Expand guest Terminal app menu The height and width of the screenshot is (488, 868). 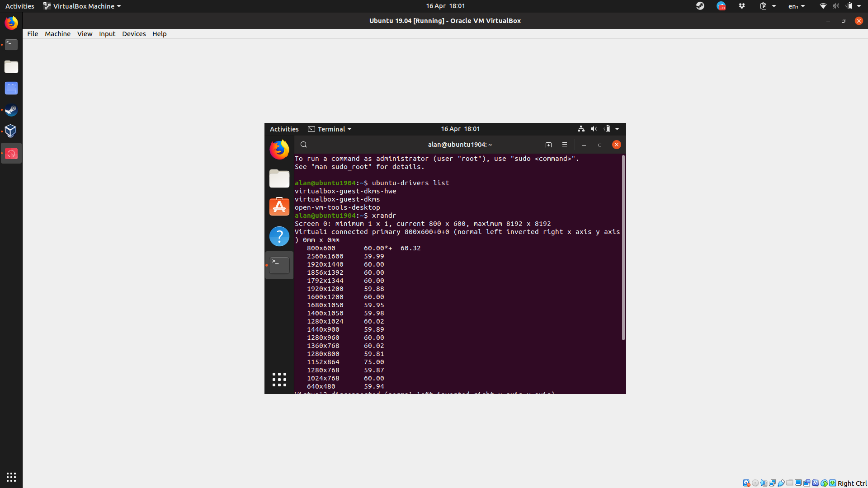(x=330, y=129)
